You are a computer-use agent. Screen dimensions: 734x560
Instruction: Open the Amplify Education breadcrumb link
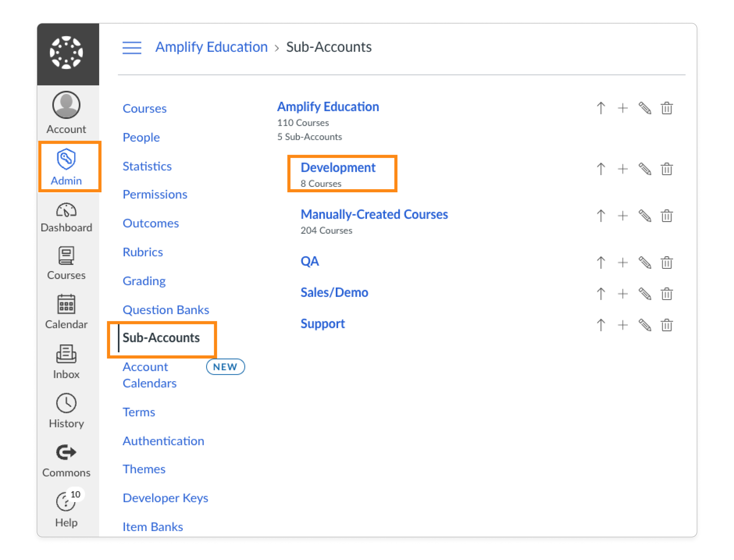(211, 47)
